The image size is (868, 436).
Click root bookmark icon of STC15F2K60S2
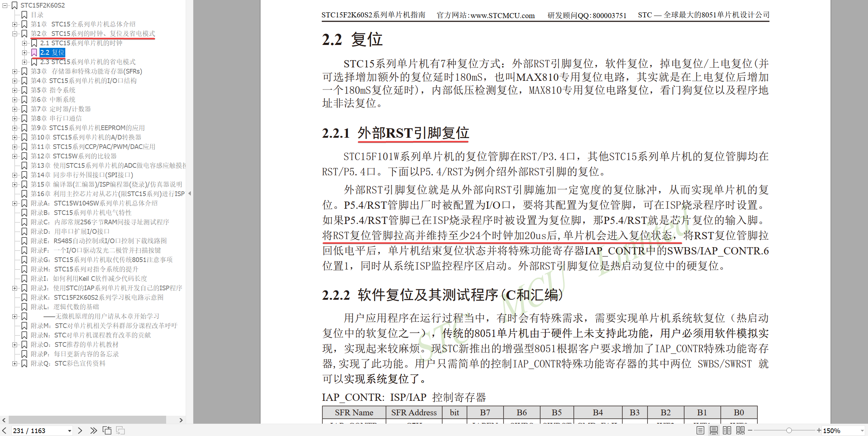click(x=15, y=5)
